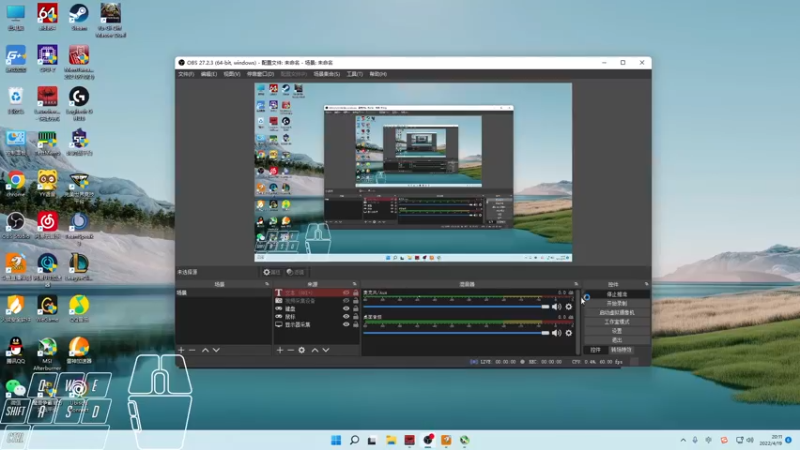Open Windows Start menu on taskbar
Image resolution: width=800 pixels, height=450 pixels.
[336, 440]
